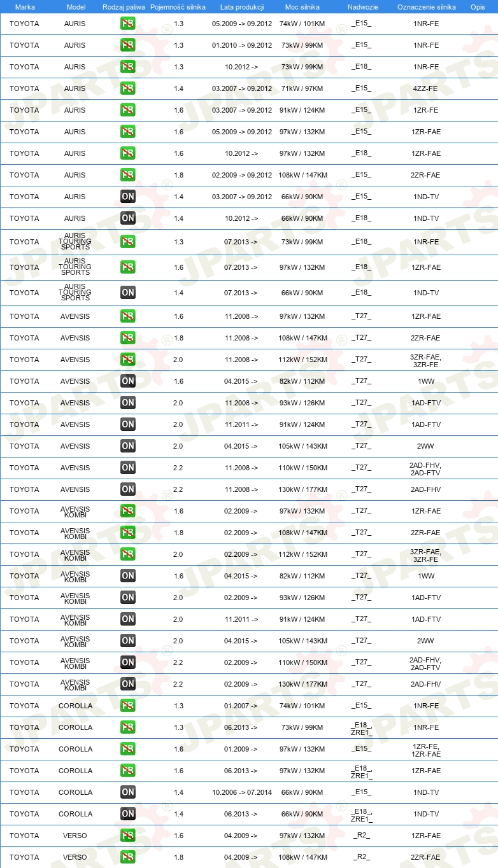Select the 01.2010 -> 09.2012 production years cell
Screen dimensions: 498x868
point(242,45)
